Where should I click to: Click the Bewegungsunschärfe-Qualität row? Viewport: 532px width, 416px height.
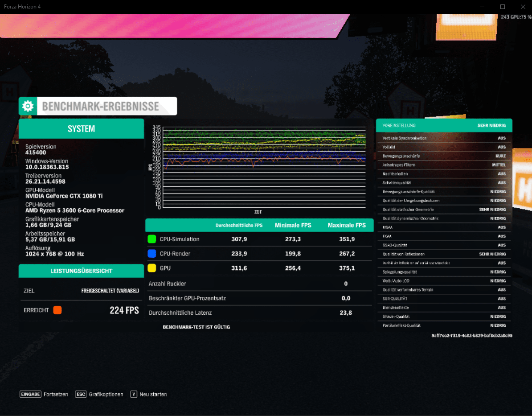tap(444, 192)
